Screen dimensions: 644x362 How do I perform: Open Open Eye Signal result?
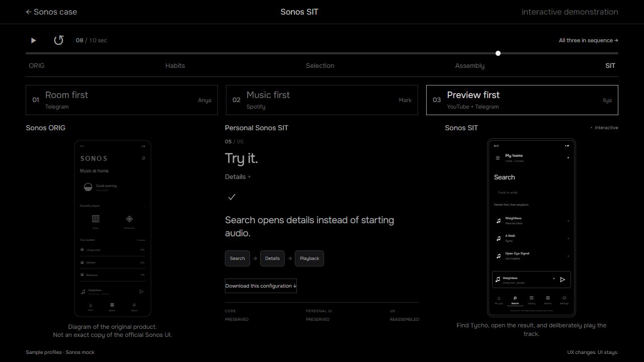531,256
